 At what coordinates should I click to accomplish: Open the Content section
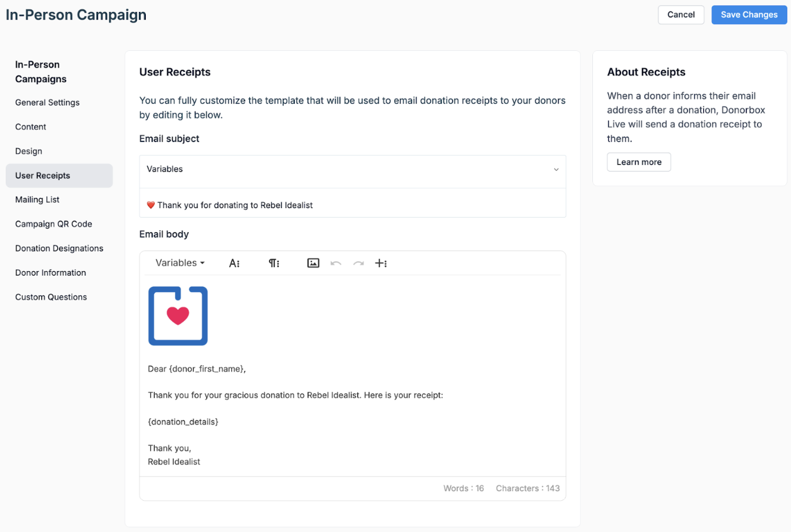coord(31,127)
